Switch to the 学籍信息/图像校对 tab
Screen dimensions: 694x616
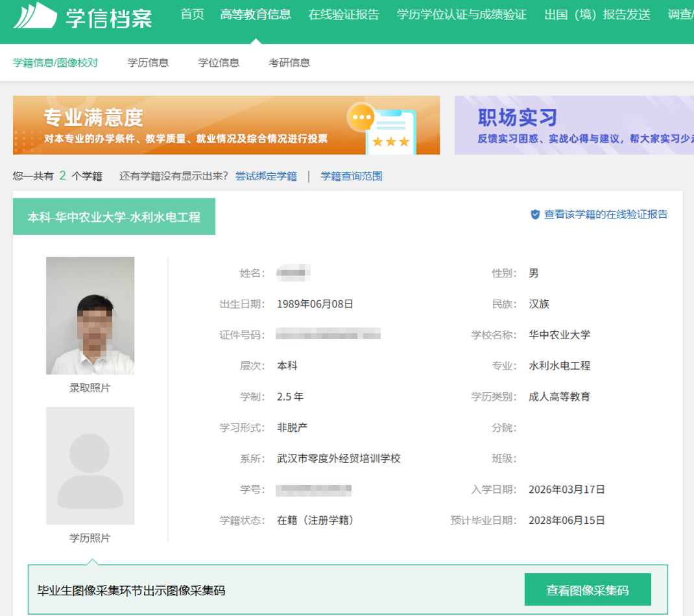[55, 63]
